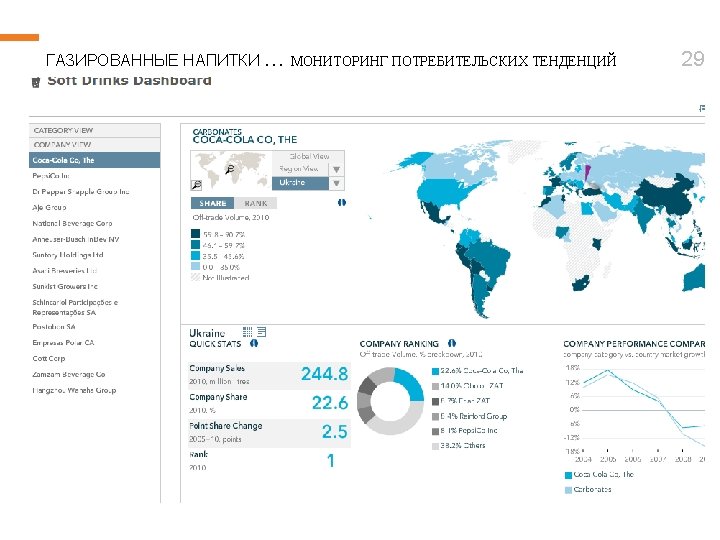Click the 14.0% Obolon ZAT legend entry

(467, 386)
